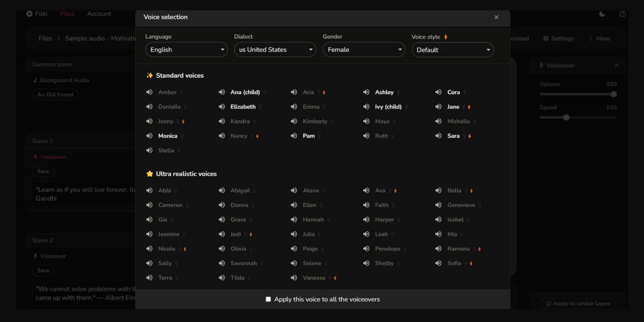Click the Sara voice chip in Scene 2
Viewport: 644px width, 322px height.
pyautogui.click(x=43, y=270)
